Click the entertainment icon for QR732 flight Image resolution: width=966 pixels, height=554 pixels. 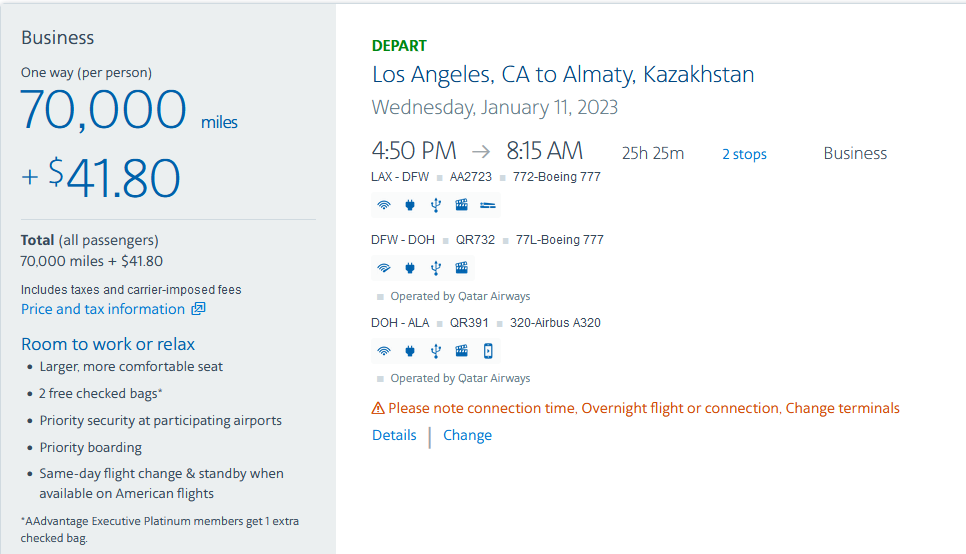coord(461,267)
